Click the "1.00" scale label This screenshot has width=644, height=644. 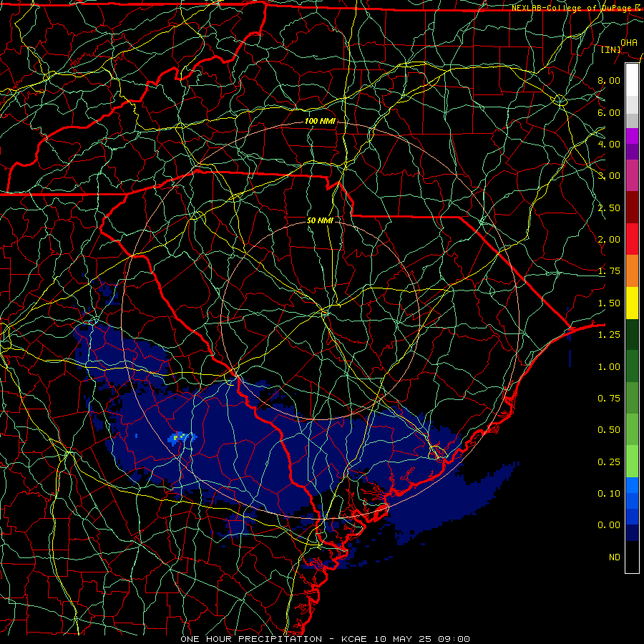(609, 366)
